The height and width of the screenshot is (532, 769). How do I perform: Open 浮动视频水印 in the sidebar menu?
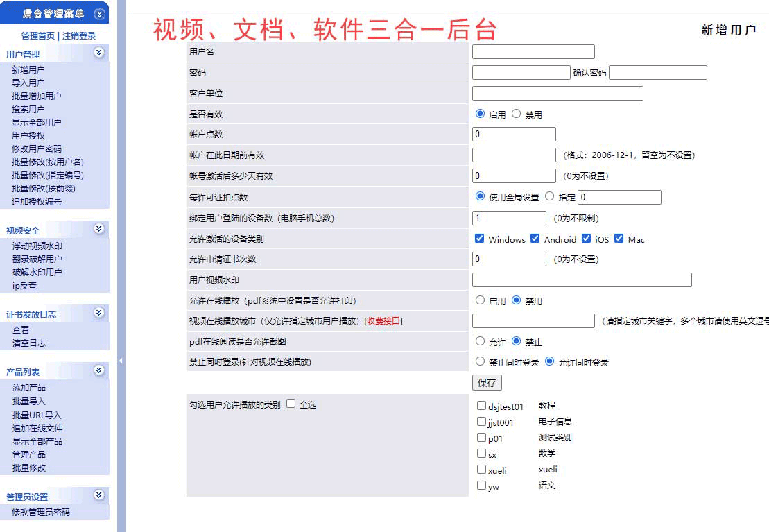[x=37, y=246]
